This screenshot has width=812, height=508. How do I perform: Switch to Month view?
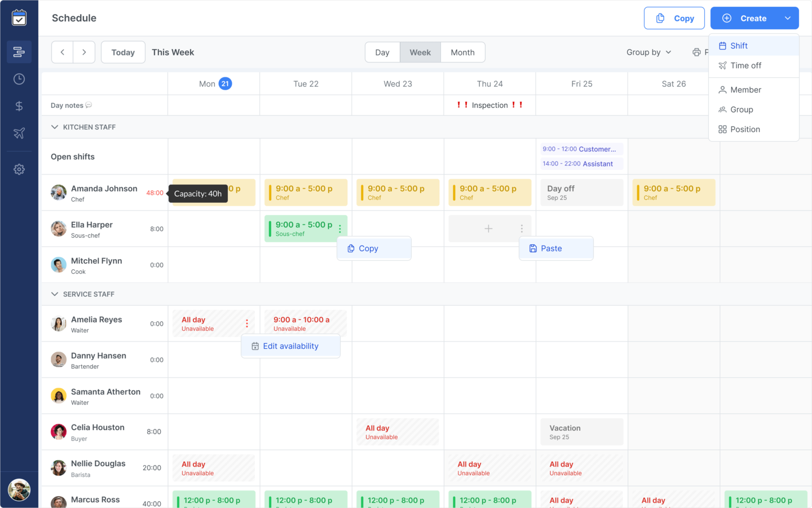pos(462,52)
